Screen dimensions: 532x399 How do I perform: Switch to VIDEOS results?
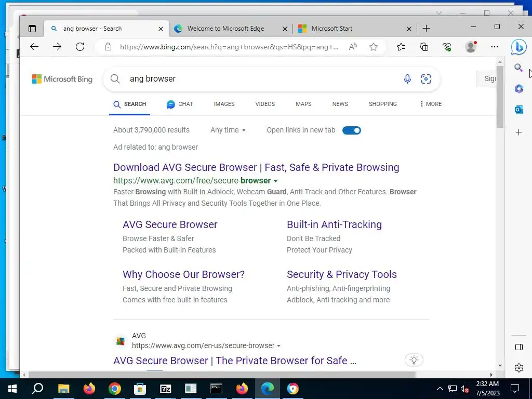pos(265,104)
